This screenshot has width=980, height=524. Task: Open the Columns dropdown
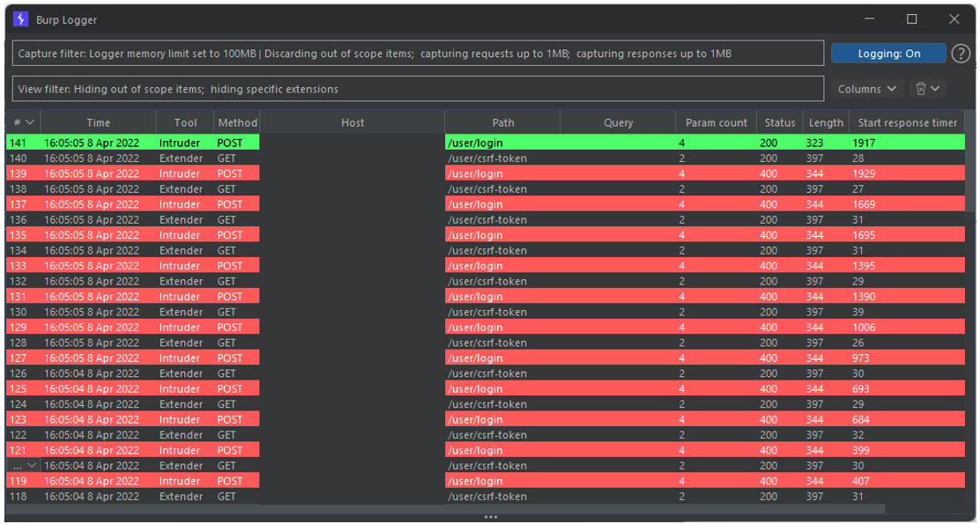[x=867, y=89]
